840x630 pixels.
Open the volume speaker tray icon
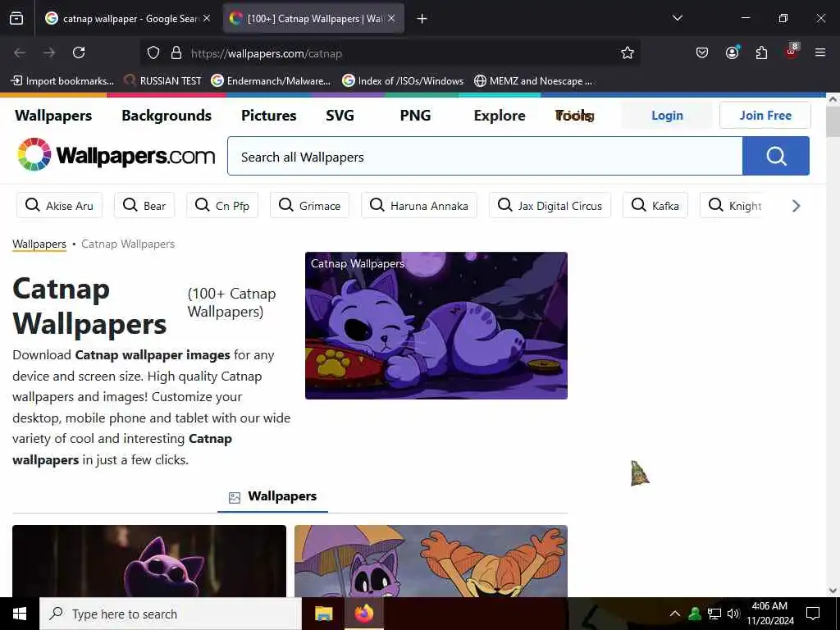[x=733, y=614]
